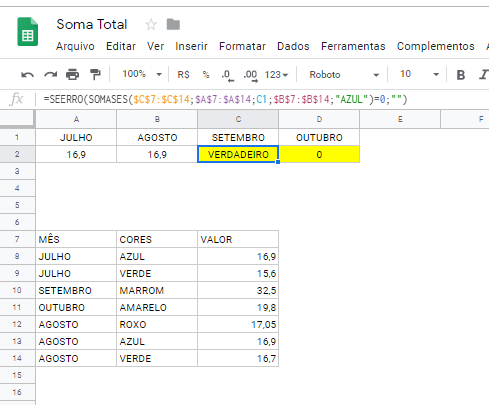This screenshot has height=405, width=489.
Task: Select the CORES header cell
Action: tap(157, 239)
